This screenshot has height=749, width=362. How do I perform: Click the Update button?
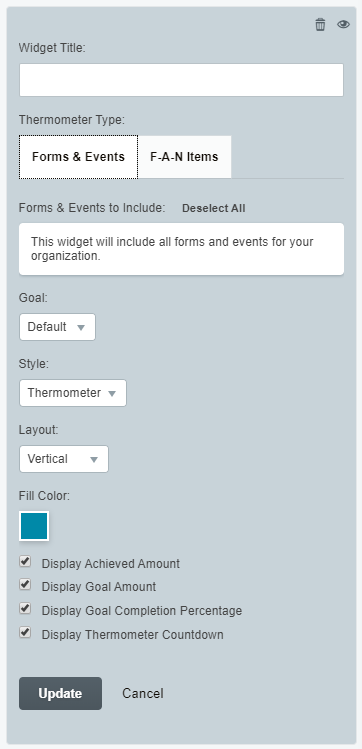pyautogui.click(x=60, y=693)
